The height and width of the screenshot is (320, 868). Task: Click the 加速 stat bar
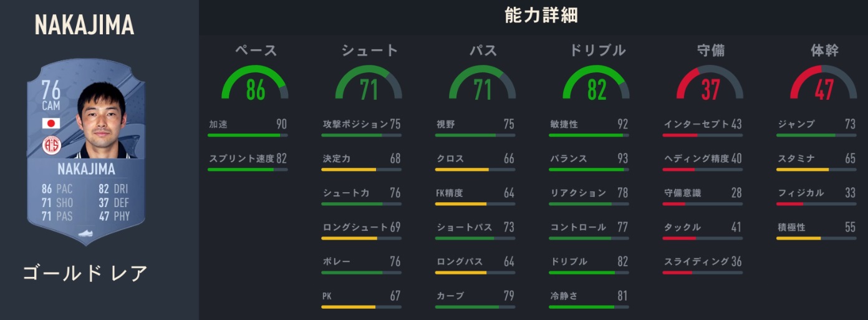(248, 135)
